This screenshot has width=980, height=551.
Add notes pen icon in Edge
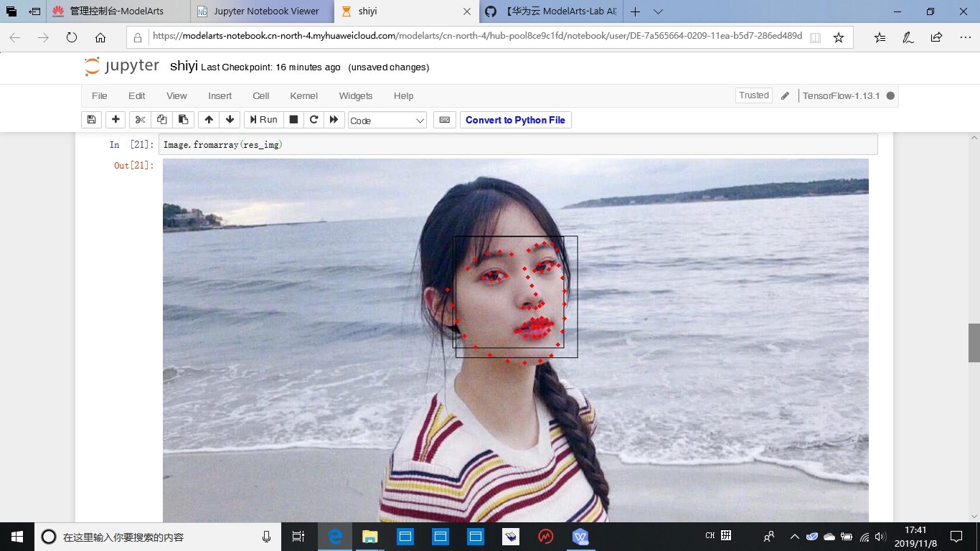tap(908, 37)
